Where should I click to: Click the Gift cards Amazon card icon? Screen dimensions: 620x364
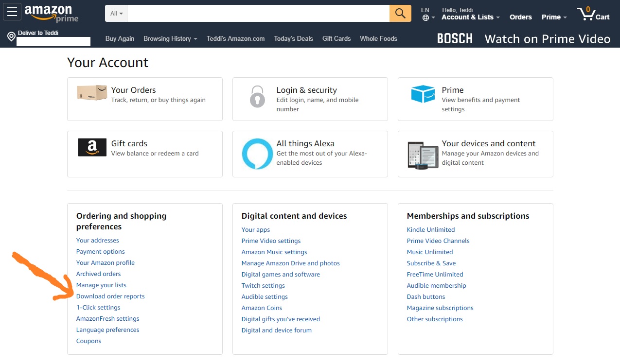92,147
